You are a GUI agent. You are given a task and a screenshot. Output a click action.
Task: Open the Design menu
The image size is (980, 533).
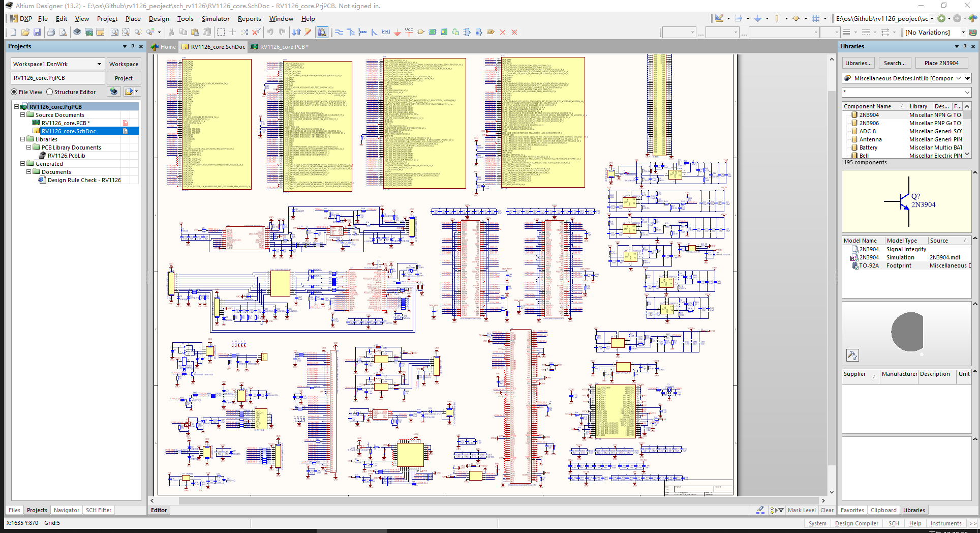pos(159,19)
